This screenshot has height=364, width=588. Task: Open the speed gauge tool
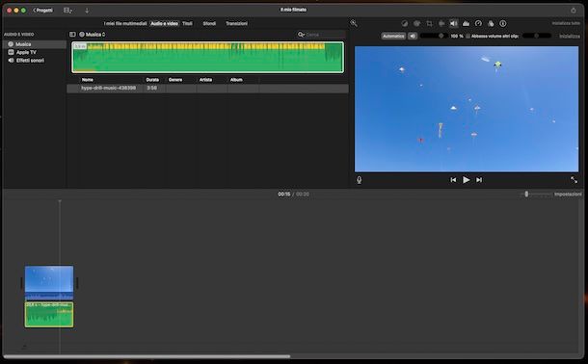coord(478,23)
